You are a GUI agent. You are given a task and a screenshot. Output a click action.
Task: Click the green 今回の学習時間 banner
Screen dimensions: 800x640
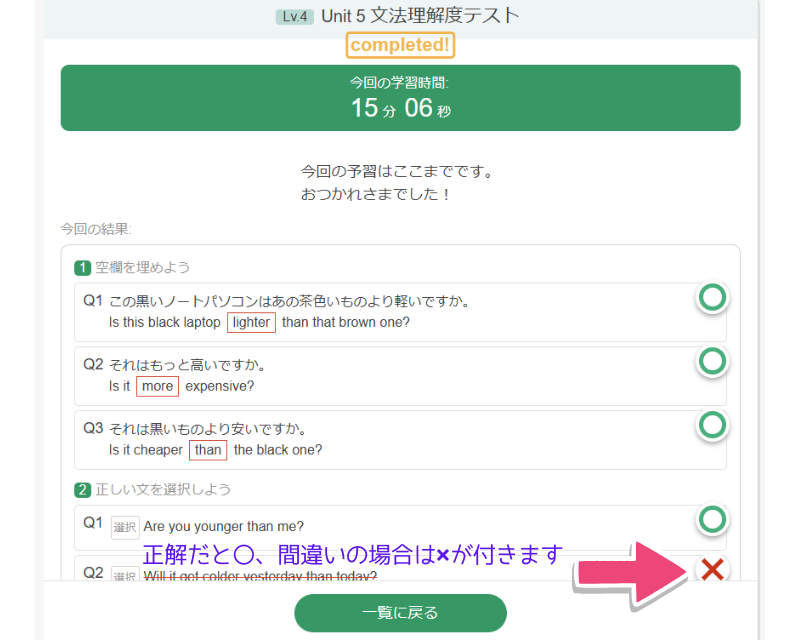[x=400, y=98]
